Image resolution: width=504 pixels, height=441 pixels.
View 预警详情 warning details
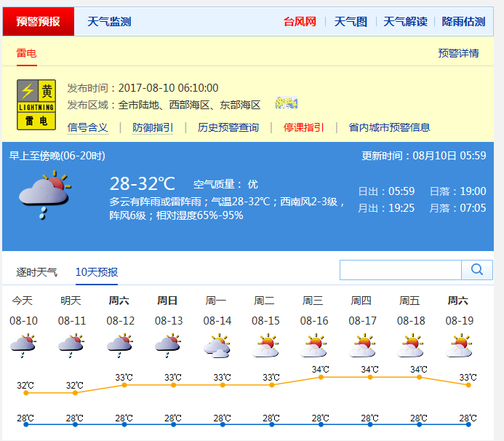458,53
